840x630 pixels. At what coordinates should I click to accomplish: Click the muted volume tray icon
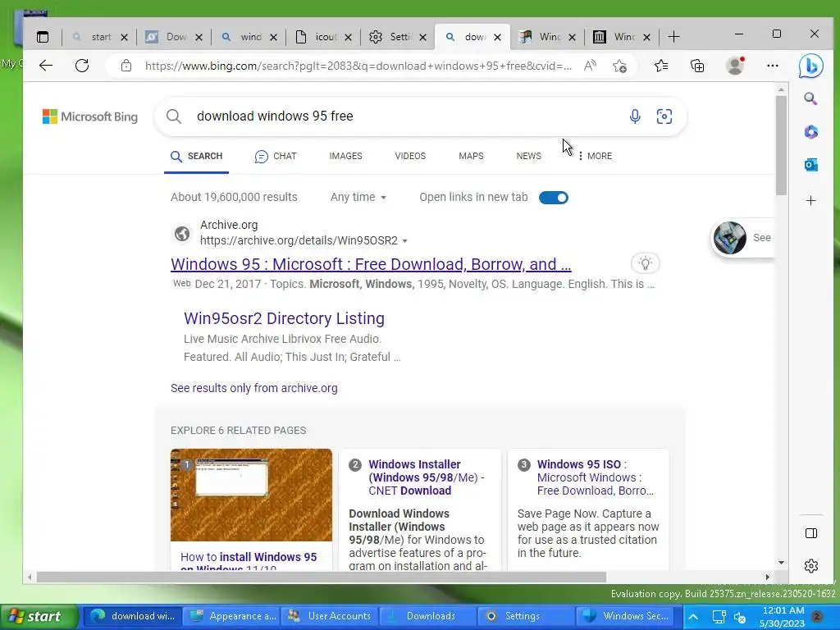pyautogui.click(x=740, y=618)
